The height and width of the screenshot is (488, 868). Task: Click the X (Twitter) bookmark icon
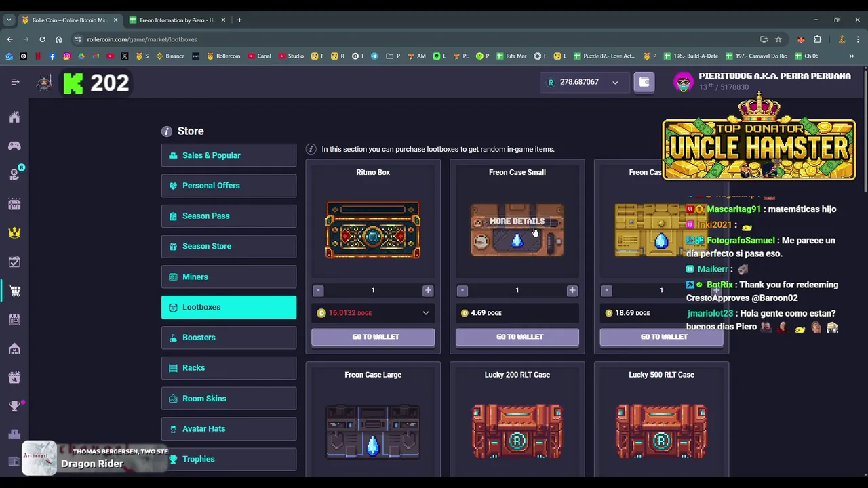[x=125, y=56]
